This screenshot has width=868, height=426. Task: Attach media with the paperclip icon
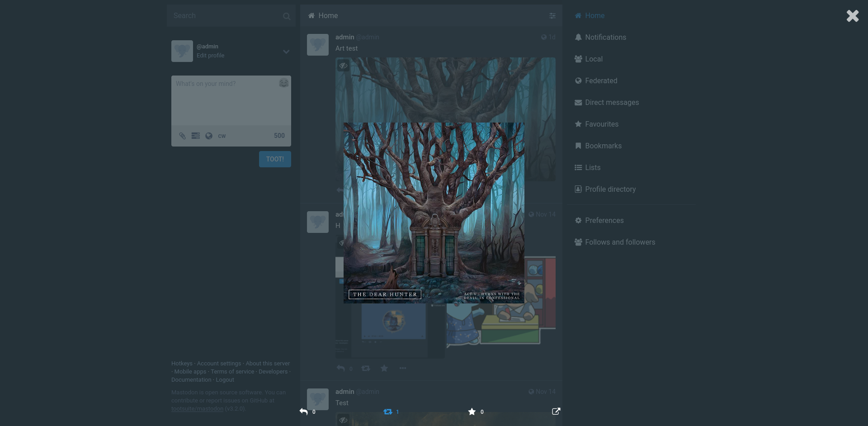pyautogui.click(x=183, y=136)
